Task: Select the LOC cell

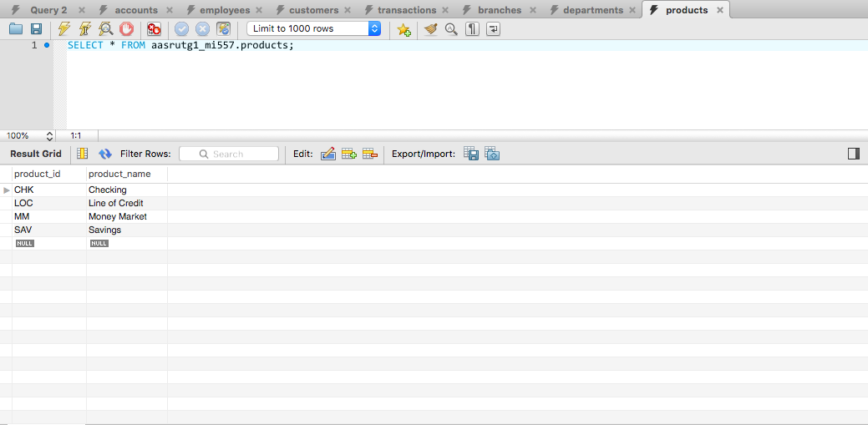Action: [49, 203]
